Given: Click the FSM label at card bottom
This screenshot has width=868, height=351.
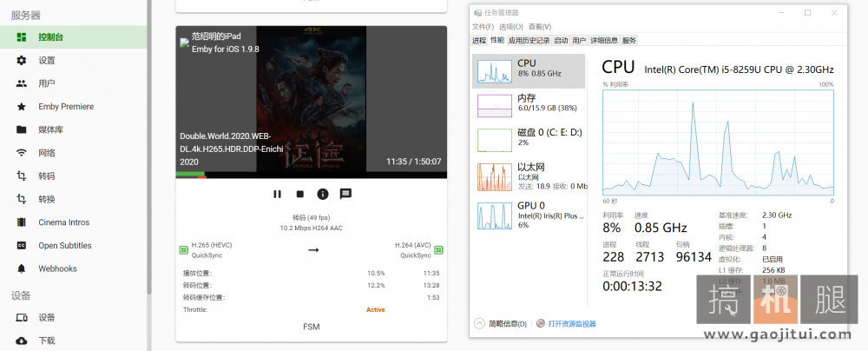Looking at the screenshot, I should click(311, 327).
